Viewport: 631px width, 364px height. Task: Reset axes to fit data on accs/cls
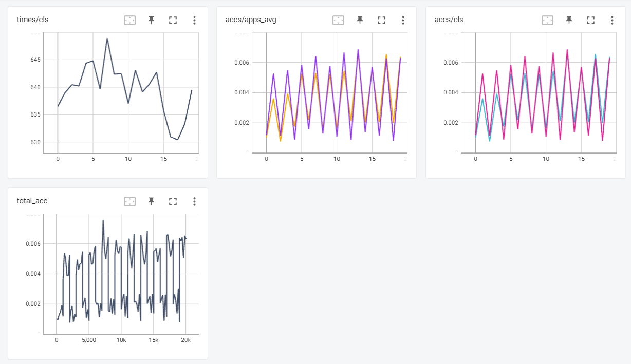pyautogui.click(x=547, y=20)
